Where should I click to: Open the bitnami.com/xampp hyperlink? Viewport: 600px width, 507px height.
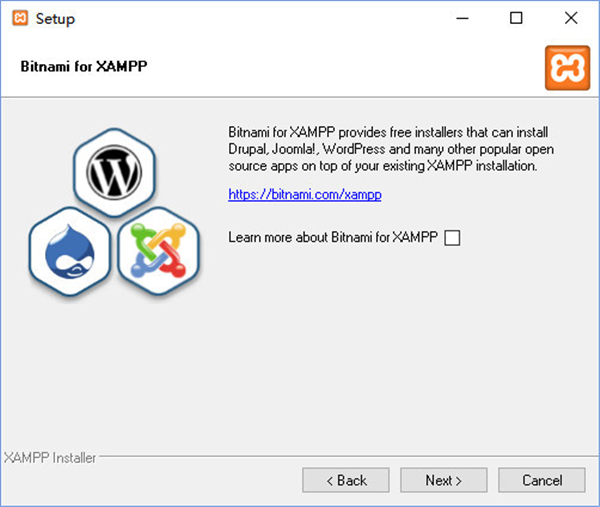[304, 195]
